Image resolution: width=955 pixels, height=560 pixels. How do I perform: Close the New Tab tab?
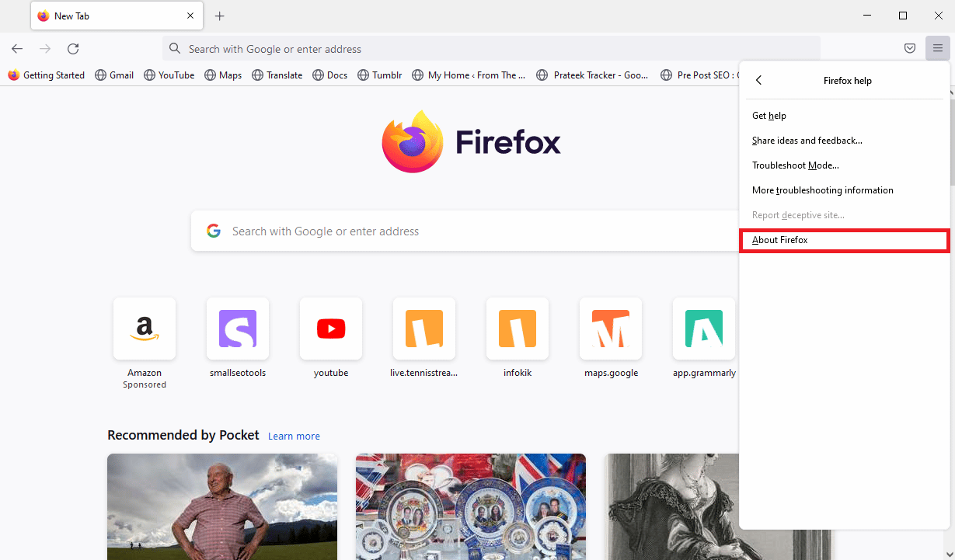coord(190,16)
